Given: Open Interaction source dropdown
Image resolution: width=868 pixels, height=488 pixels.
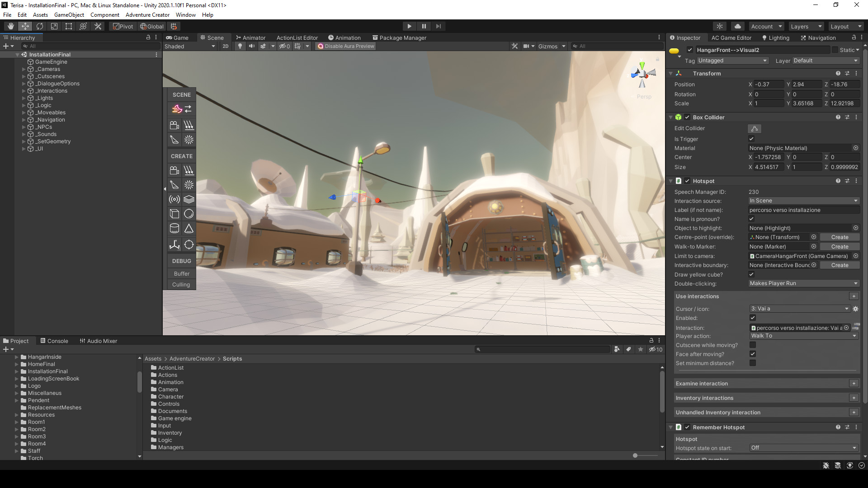Looking at the screenshot, I should (804, 201).
